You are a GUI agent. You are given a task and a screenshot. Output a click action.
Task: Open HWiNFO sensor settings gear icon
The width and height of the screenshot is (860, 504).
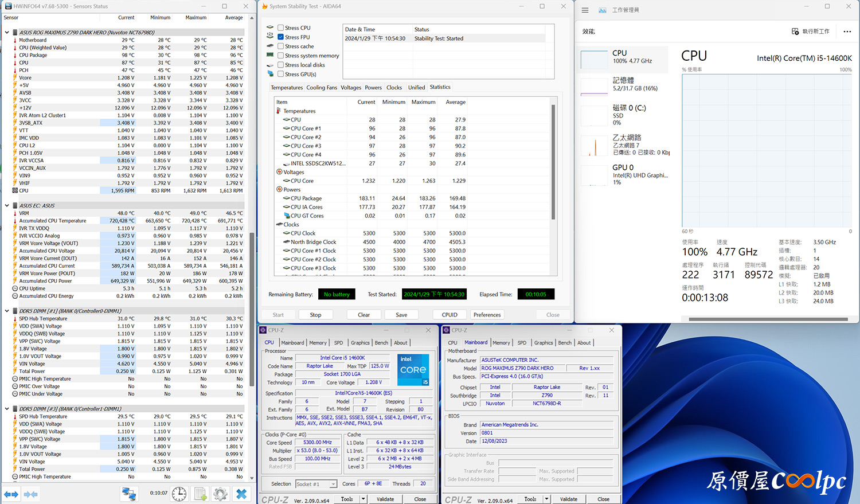[220, 494]
